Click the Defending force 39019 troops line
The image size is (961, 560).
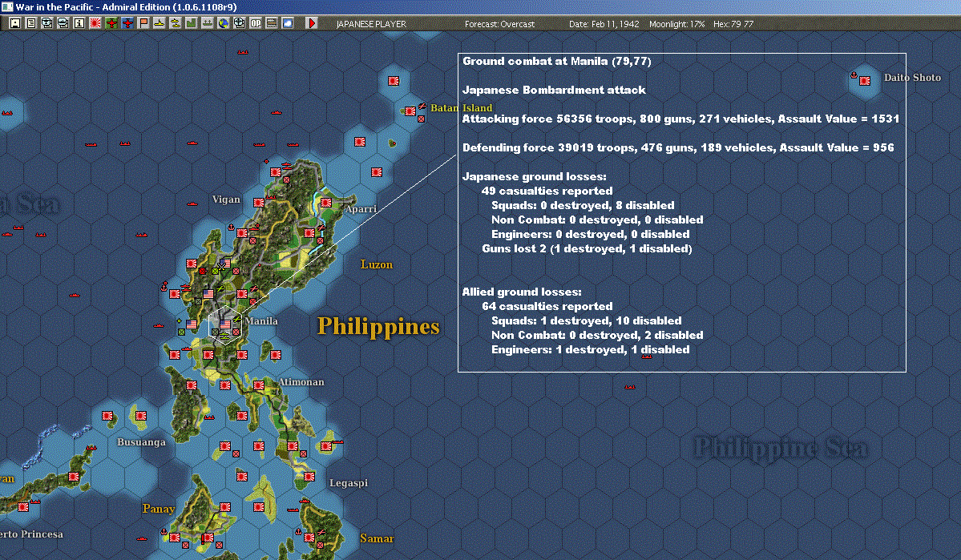(x=678, y=147)
